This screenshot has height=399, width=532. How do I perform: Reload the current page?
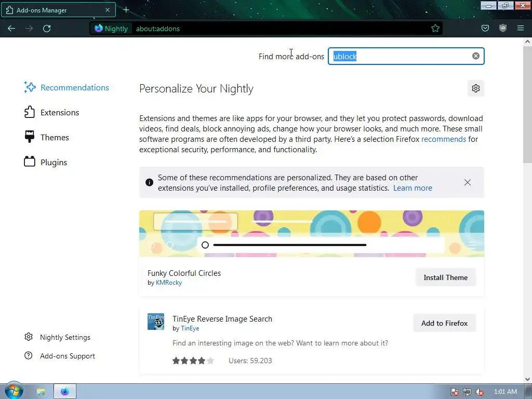click(x=47, y=29)
